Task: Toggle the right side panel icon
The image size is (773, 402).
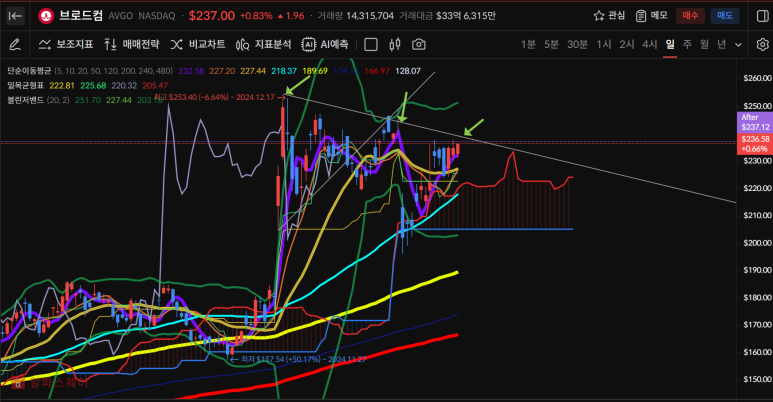Action: (x=762, y=16)
